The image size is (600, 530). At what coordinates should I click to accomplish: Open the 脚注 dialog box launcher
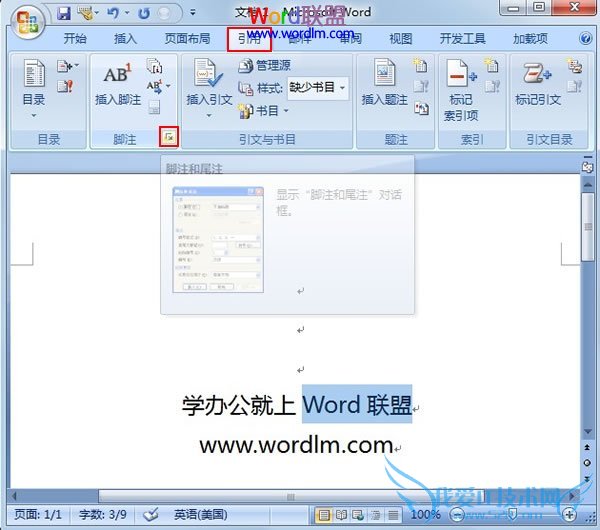tap(169, 137)
